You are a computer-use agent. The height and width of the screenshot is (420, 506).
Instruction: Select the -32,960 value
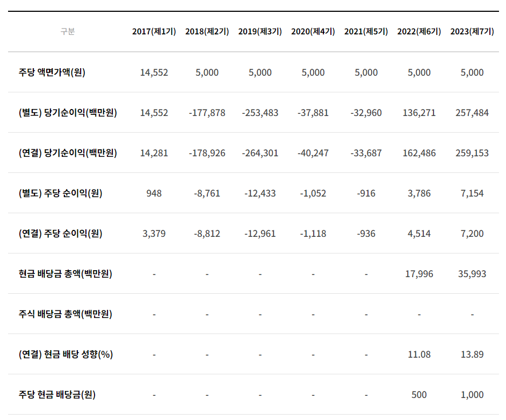366,113
